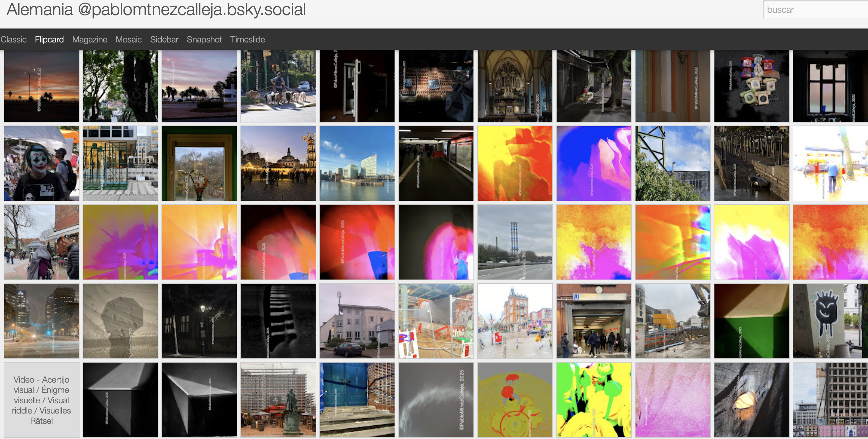Viewport: 868px width, 439px height.
Task: Open the window with flower vase photo
Action: coord(199,164)
